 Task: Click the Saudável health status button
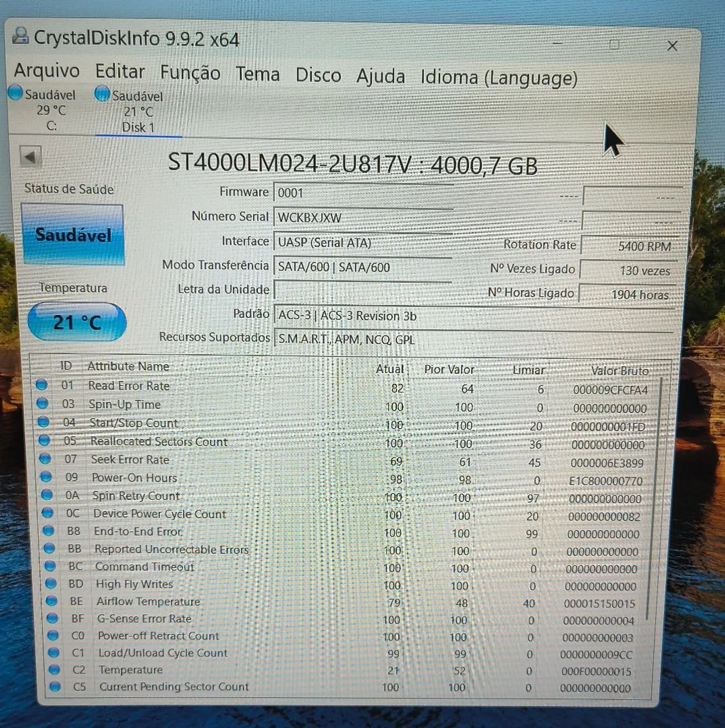pos(73,234)
